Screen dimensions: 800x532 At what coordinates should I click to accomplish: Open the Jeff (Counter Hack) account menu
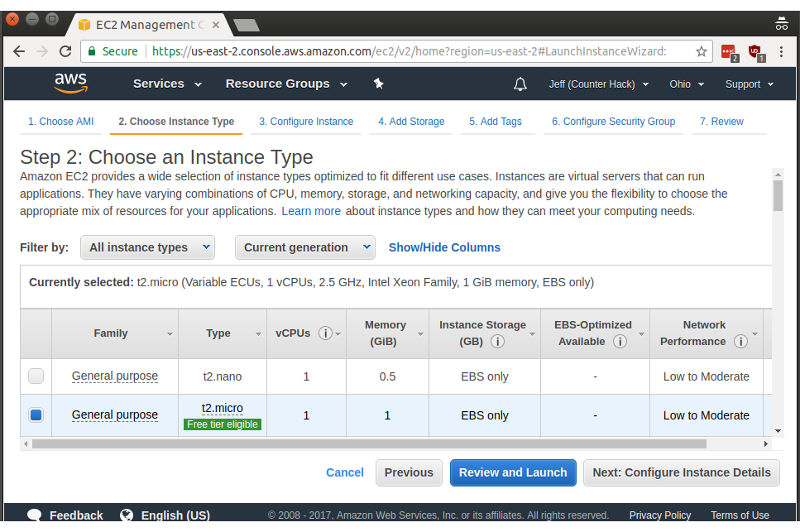click(x=599, y=84)
